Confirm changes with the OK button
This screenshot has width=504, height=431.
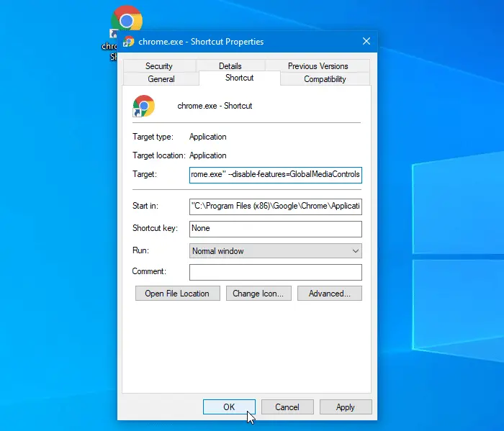click(229, 407)
